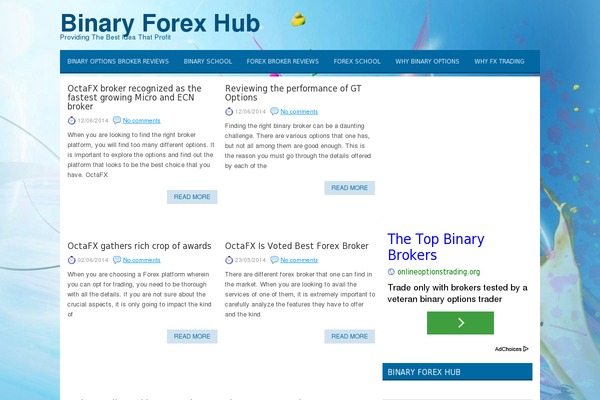Click comment bubble icon under GT Options post

(x=274, y=111)
